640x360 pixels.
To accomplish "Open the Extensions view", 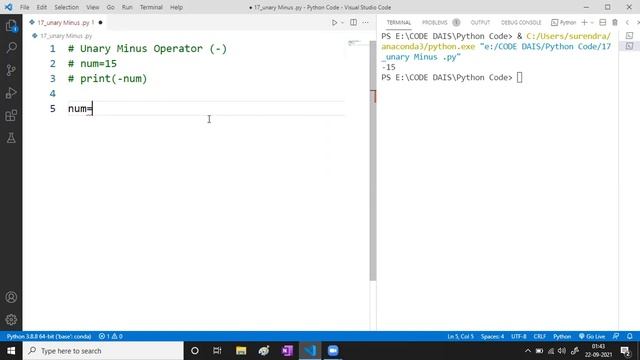I will pyautogui.click(x=11, y=116).
